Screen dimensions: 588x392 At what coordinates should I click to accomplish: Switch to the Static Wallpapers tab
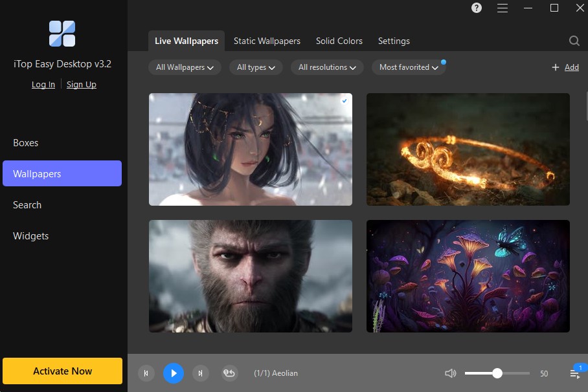pyautogui.click(x=267, y=41)
